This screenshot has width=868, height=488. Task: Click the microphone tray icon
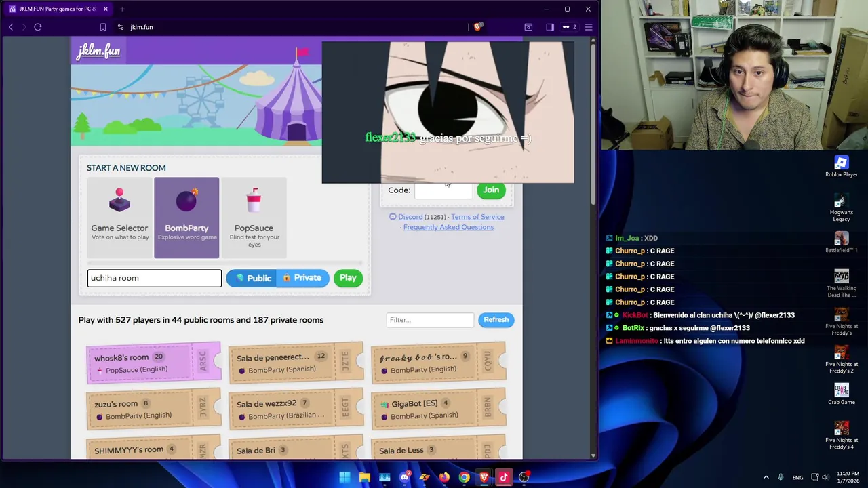point(781,477)
